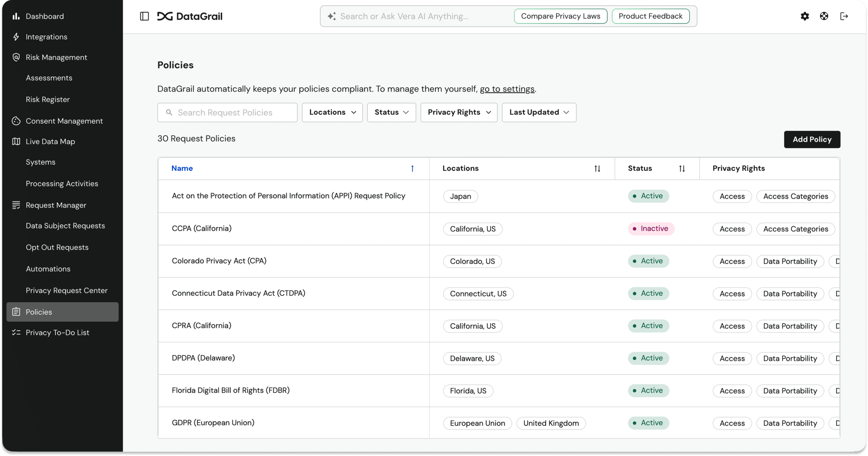This screenshot has height=456, width=868.
Task: Go to Systems in the sidebar
Action: point(41,162)
